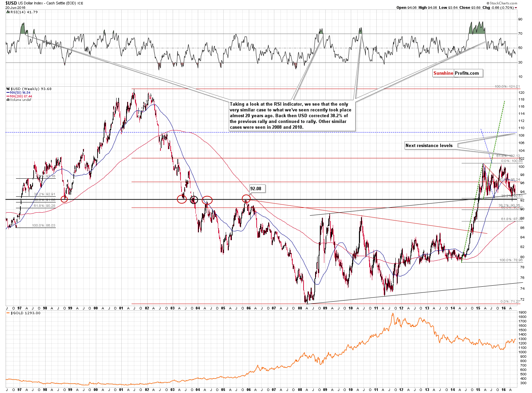Viewport: 532px width, 393px height.
Task: Click the 38.2%: 92.91 Fibonacci label
Action: [44, 194]
